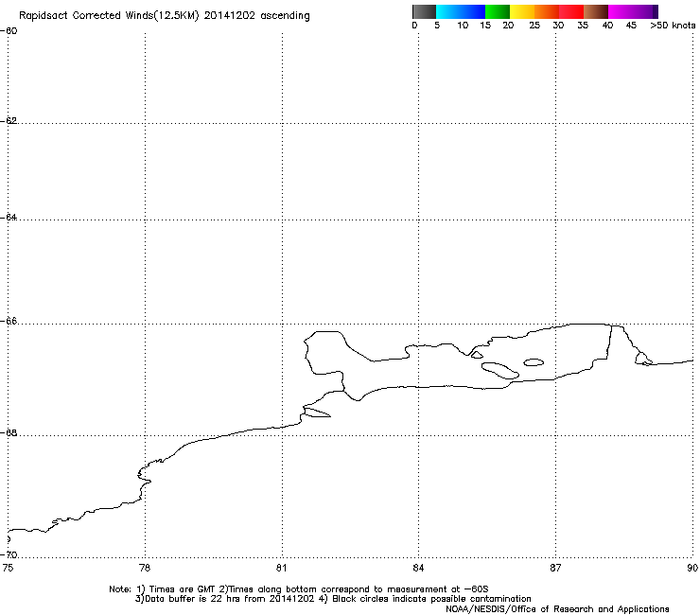Click the latitude label -68
The width and height of the screenshot is (700, 615).
9,433
